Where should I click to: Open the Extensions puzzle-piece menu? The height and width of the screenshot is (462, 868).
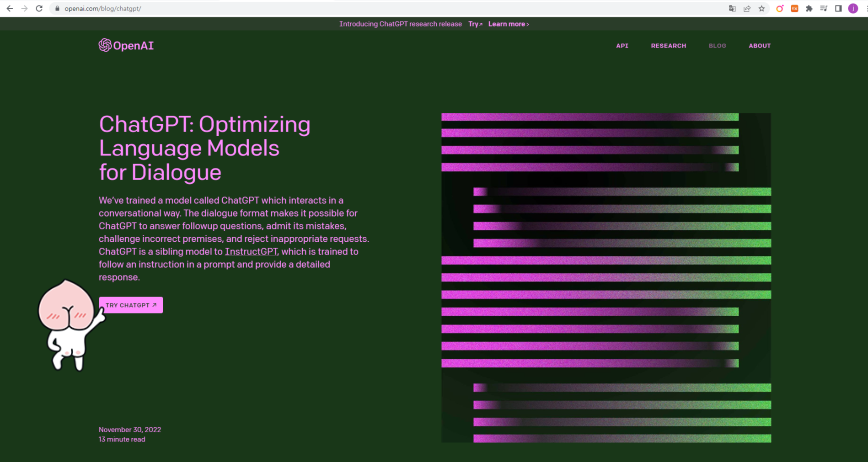click(809, 8)
